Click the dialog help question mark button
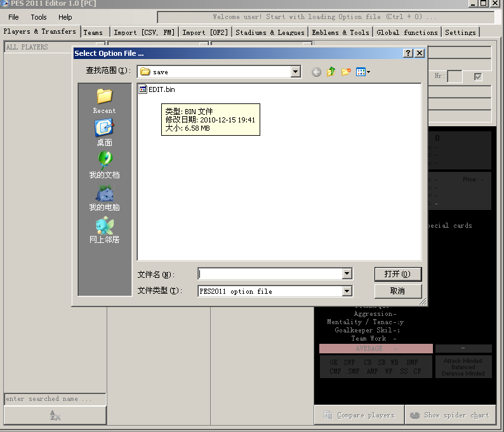 coord(408,53)
